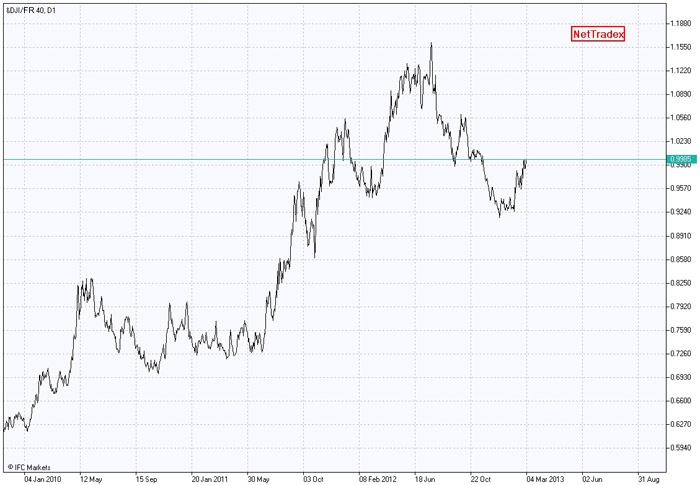Click the 30 May date label
This screenshot has width=700, height=485.
coord(258,478)
